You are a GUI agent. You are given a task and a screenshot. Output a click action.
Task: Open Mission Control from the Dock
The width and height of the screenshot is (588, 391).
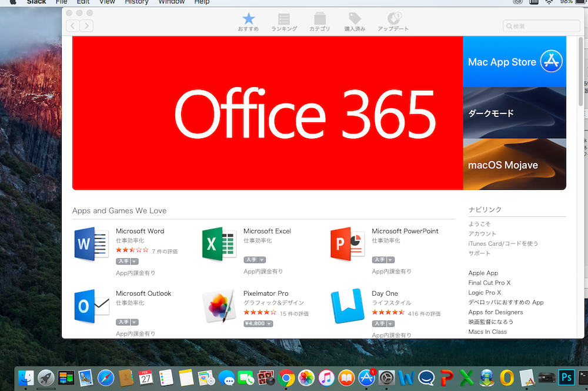[66, 378]
